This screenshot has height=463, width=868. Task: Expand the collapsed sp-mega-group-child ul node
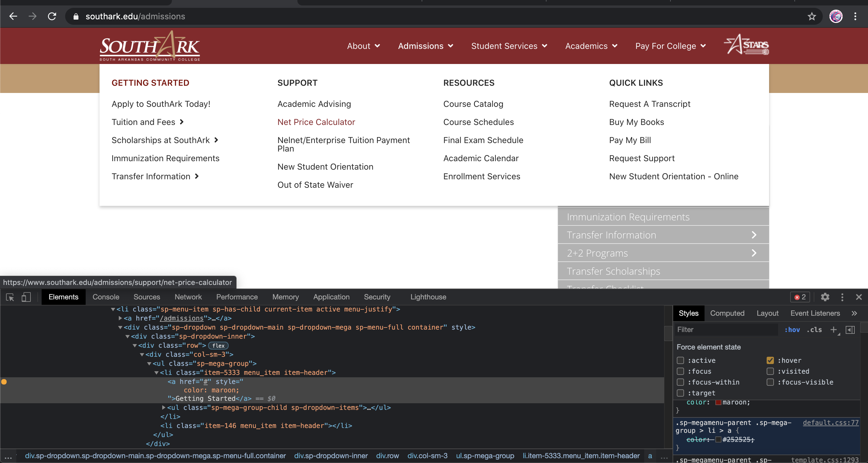tap(164, 407)
